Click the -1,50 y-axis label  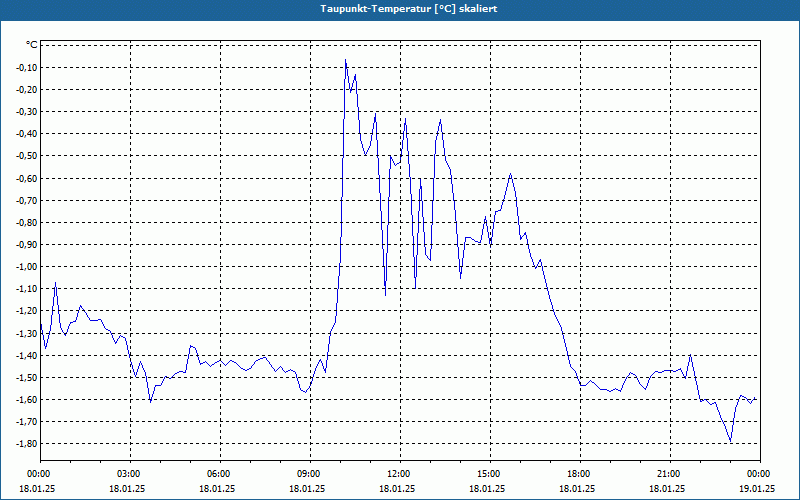27,377
